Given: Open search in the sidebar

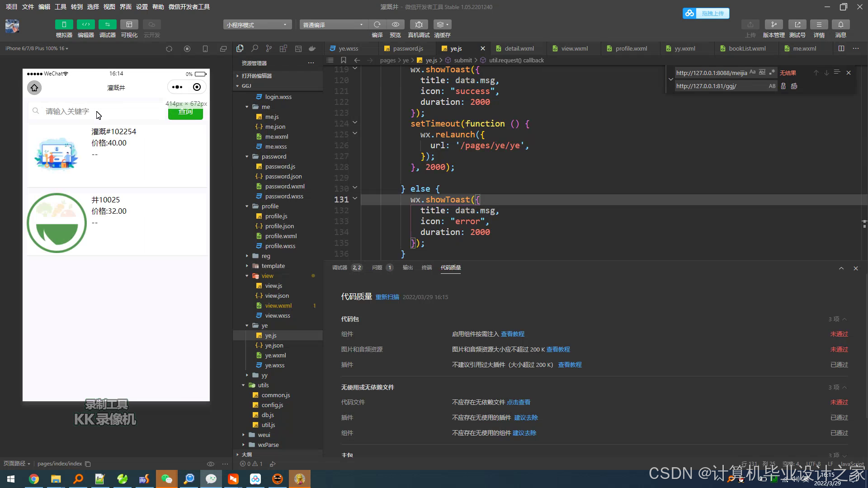Looking at the screenshot, I should tap(255, 48).
